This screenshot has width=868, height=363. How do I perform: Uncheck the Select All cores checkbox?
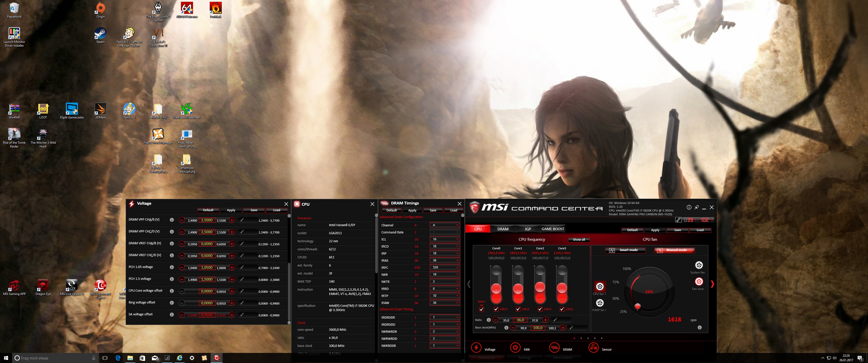[x=481, y=309]
